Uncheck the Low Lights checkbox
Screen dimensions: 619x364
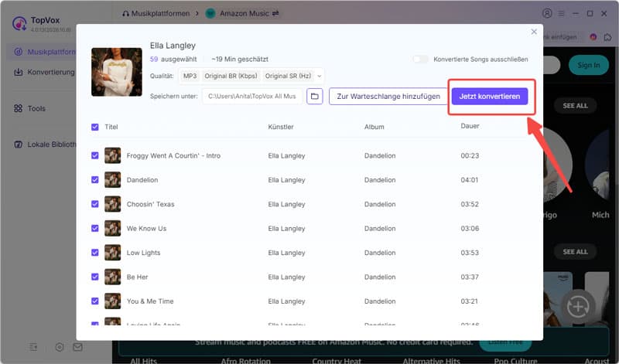tap(94, 253)
